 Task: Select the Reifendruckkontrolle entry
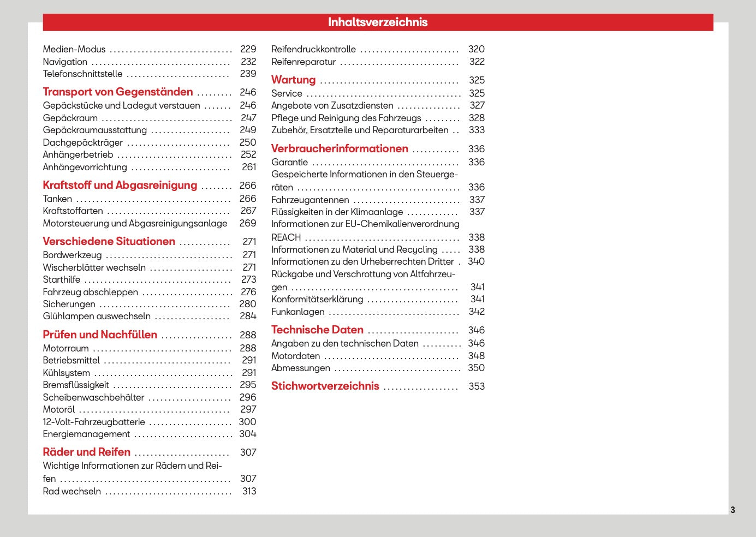tap(313, 49)
